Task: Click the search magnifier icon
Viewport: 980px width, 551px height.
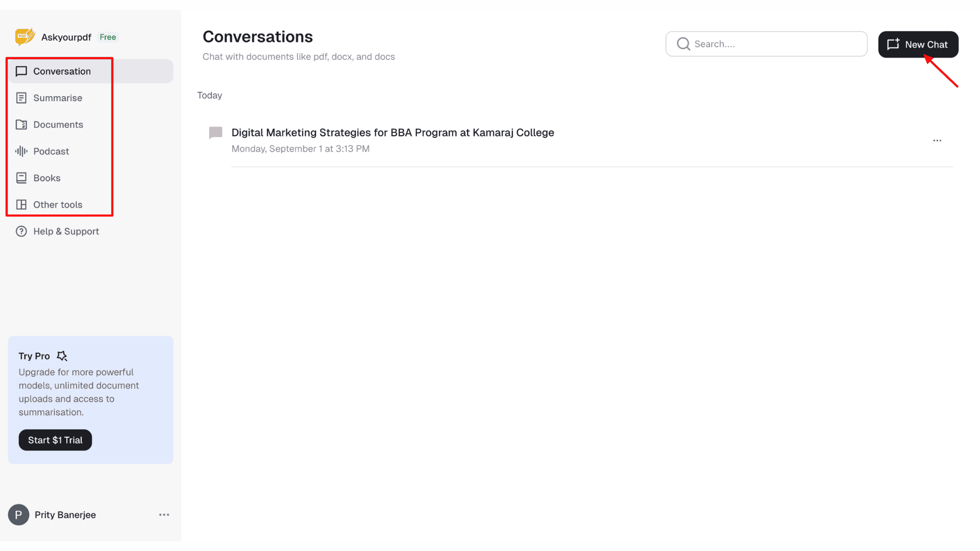Action: tap(683, 44)
